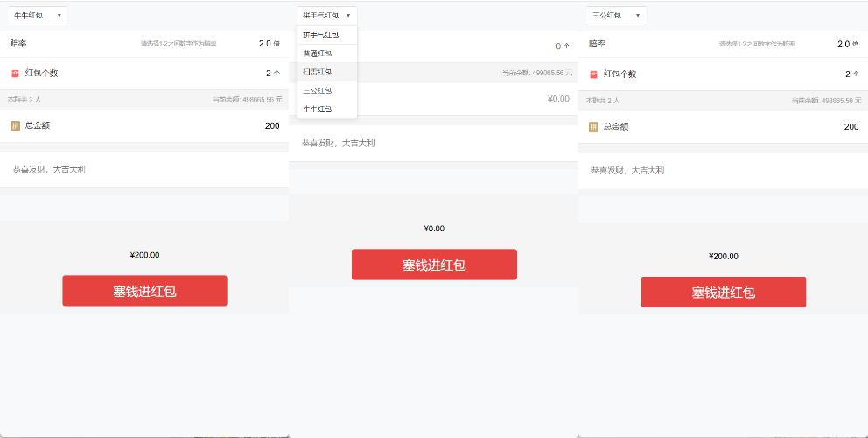Click the 拼 total amount icon in 三公红包 panel
The image size is (868, 438).
pos(593,127)
